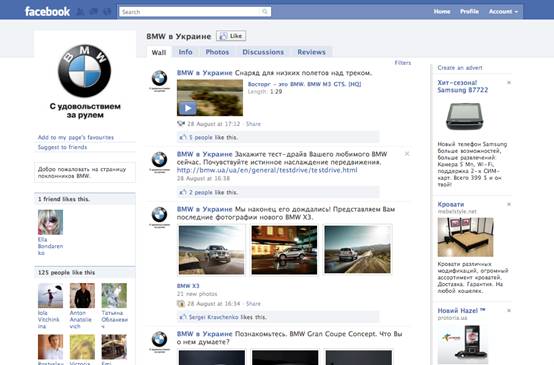Open BMW в Украине name in video post

[205, 73]
